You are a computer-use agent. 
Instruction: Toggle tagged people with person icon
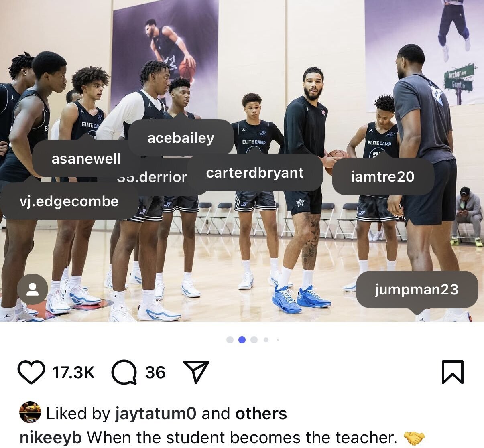click(x=33, y=289)
